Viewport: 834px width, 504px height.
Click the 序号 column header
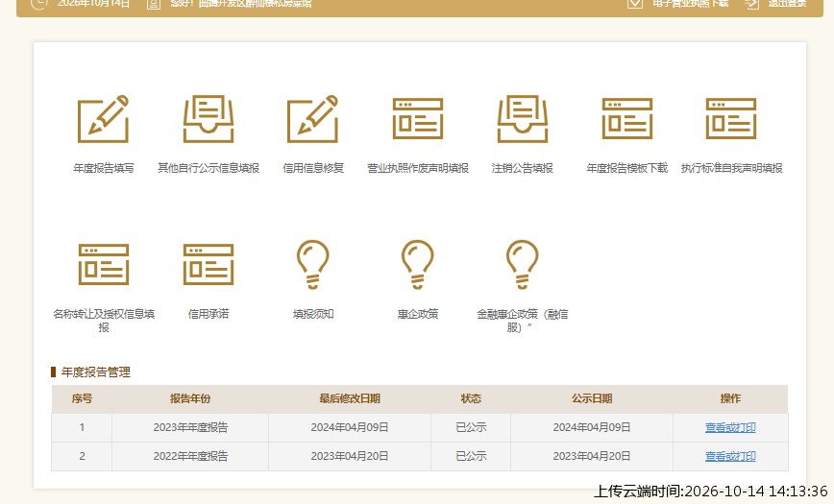[x=82, y=398]
